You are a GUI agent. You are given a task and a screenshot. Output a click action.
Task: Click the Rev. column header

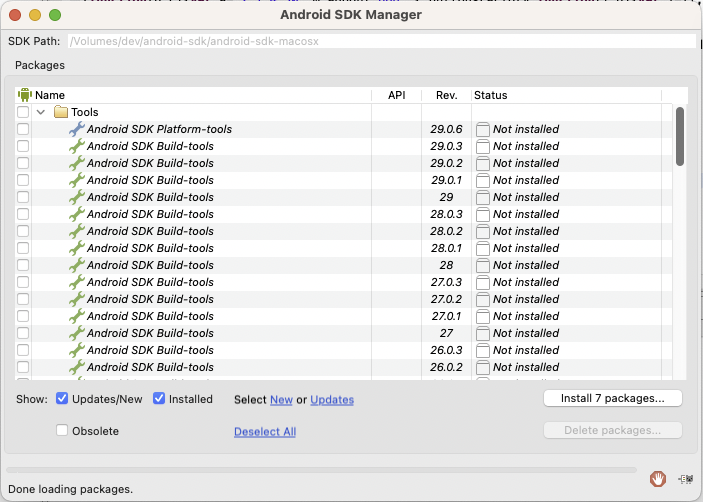(x=447, y=95)
